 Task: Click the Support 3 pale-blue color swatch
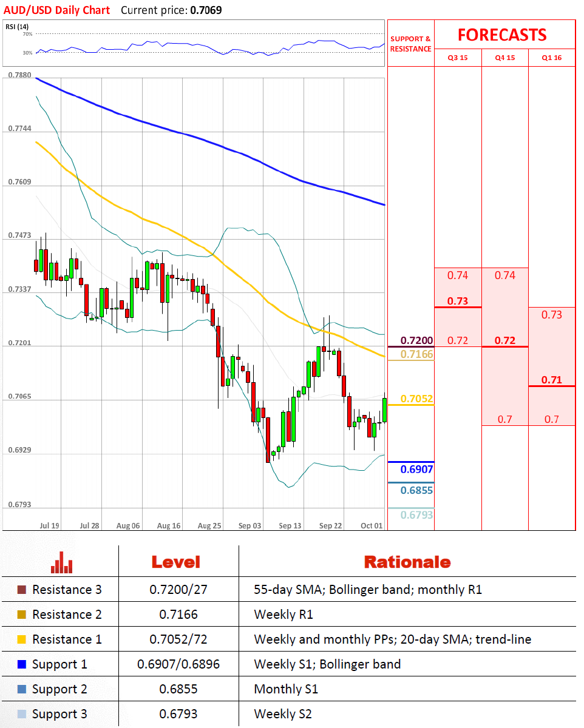click(22, 714)
